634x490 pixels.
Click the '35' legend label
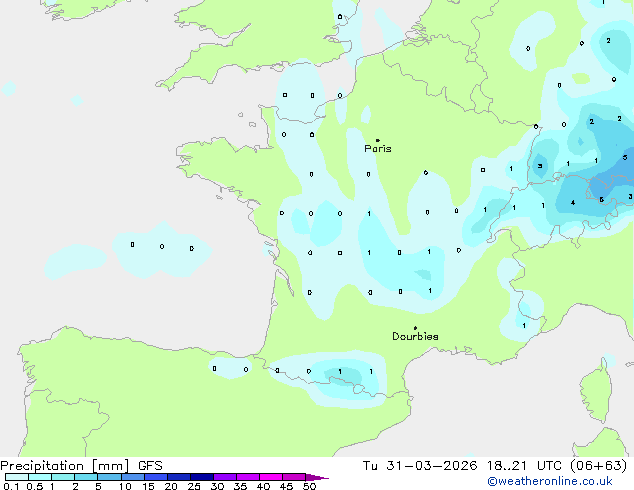[x=240, y=486]
